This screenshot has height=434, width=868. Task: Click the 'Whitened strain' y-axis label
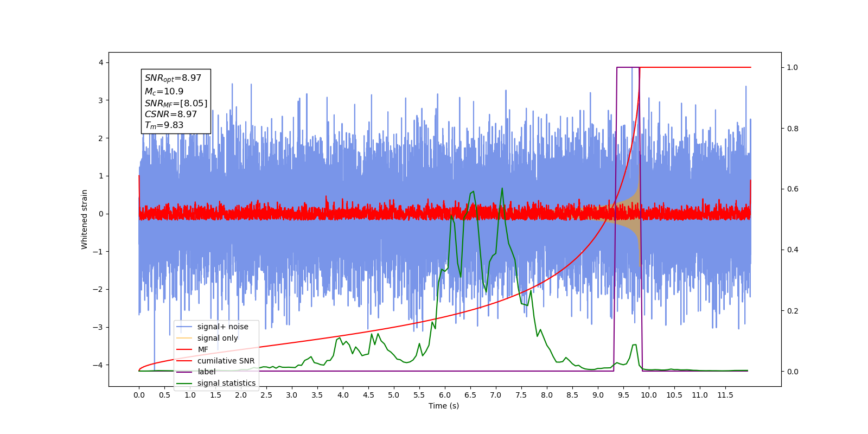84,219
